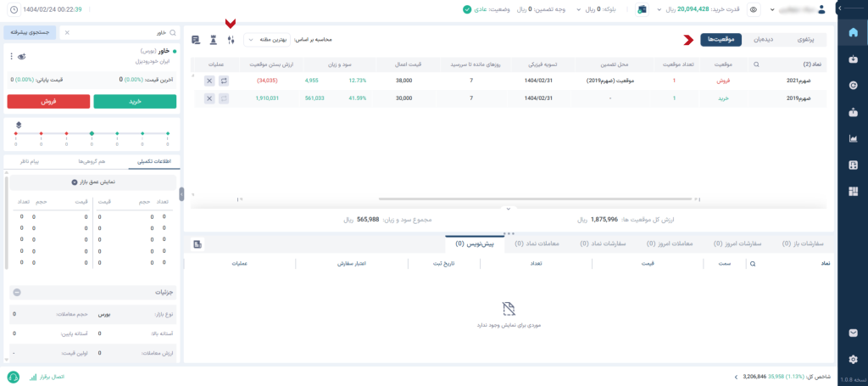
Task: Toggle buying power visibility eye icon
Action: (753, 9)
